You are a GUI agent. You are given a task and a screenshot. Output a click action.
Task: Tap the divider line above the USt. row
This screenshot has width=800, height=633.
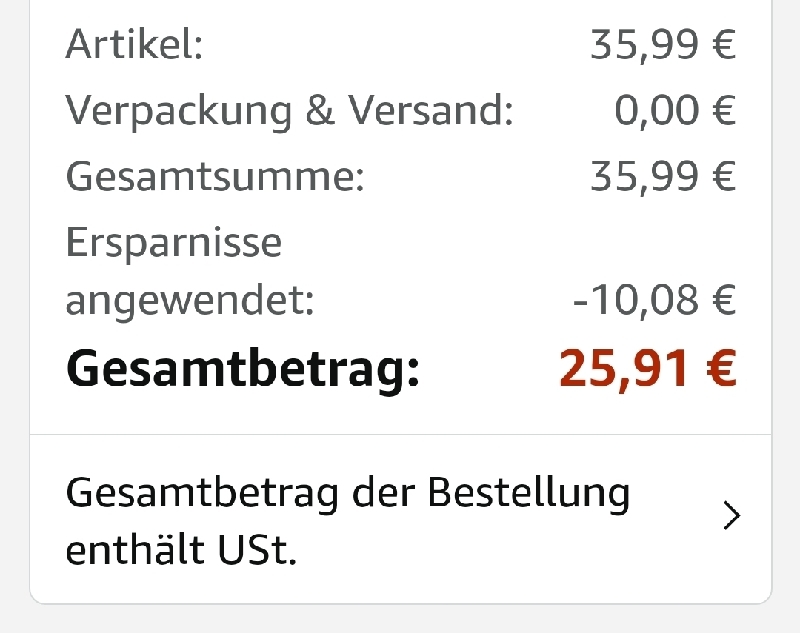tap(401, 435)
